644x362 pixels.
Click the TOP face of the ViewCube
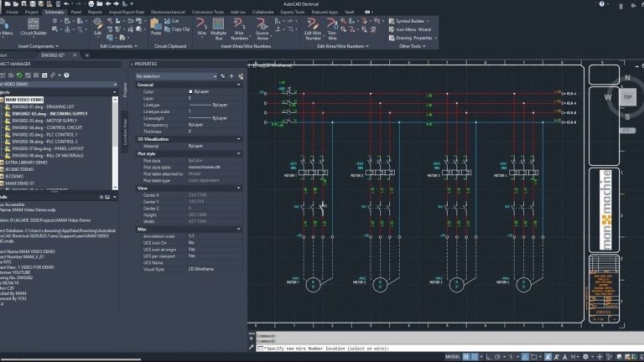coord(627,97)
